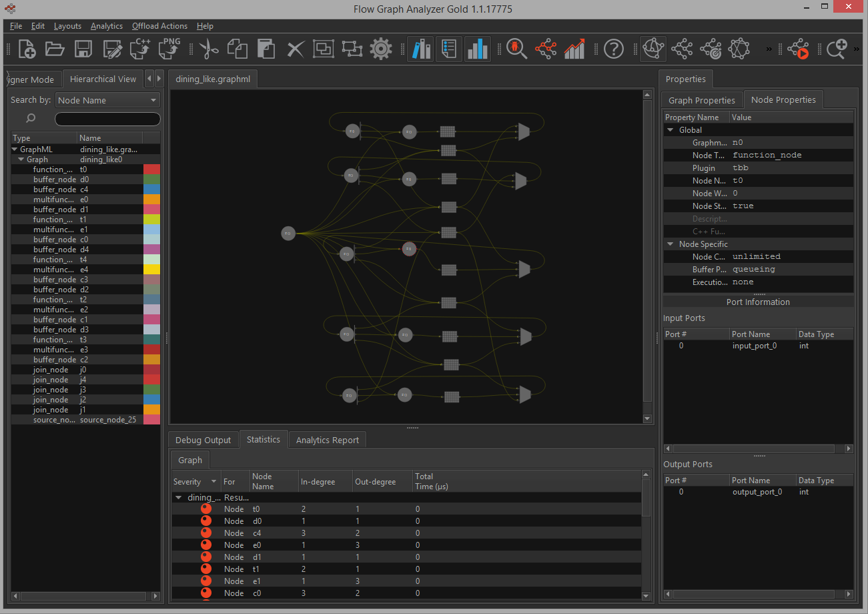Open the Analytics menu

107,26
